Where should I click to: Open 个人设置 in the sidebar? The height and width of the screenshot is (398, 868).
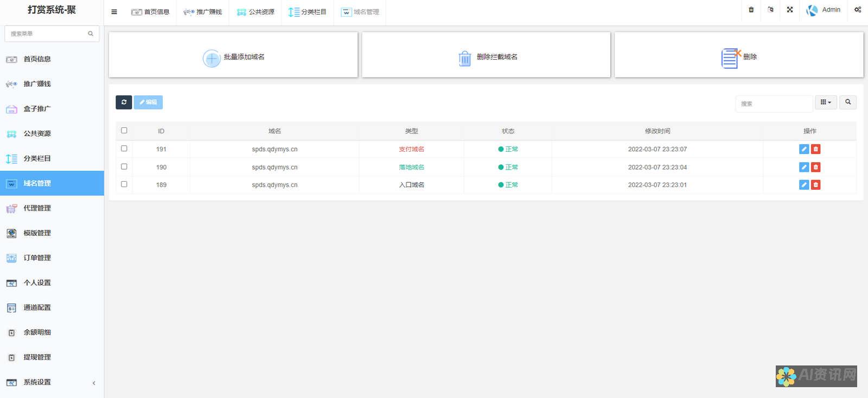tap(52, 283)
